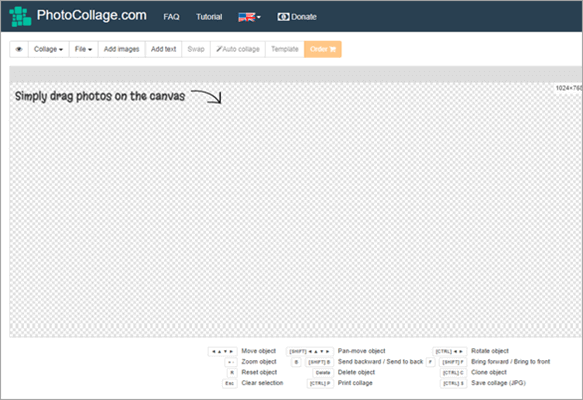The width and height of the screenshot is (583, 400).
Task: Click the CTRL S Save collage key
Action: [x=453, y=383]
